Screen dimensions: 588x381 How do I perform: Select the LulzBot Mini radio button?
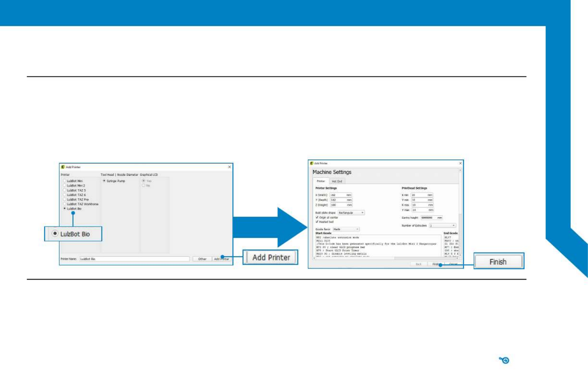click(x=64, y=181)
